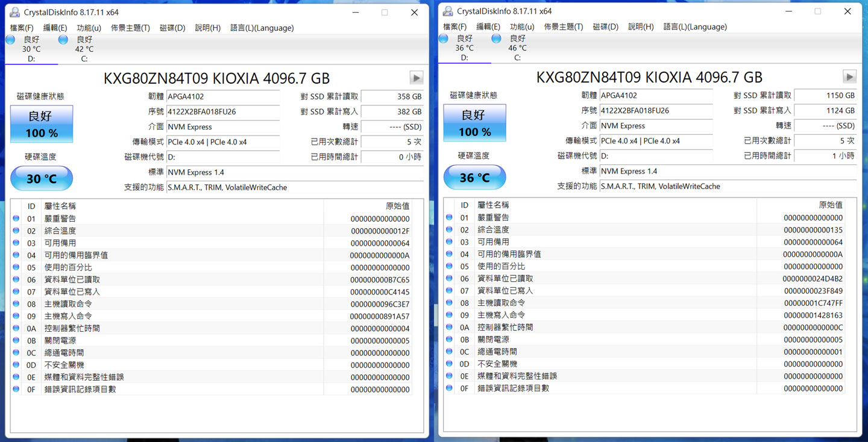Open the 磁碟(D) drive selection menu
868x442 pixels.
coord(172,27)
